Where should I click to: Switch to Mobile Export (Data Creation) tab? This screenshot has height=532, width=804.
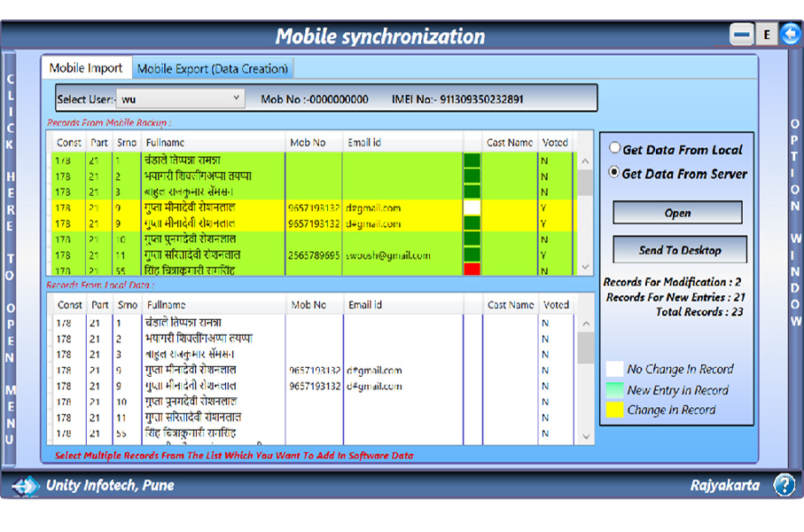click(212, 68)
